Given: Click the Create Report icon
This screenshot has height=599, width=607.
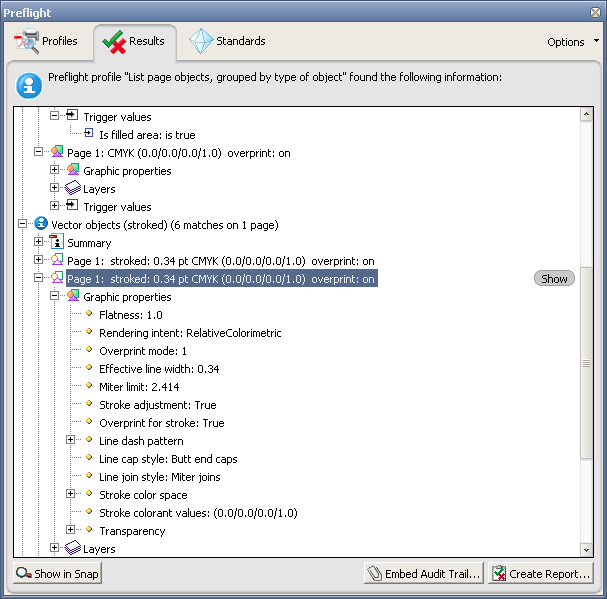Looking at the screenshot, I should coord(499,573).
